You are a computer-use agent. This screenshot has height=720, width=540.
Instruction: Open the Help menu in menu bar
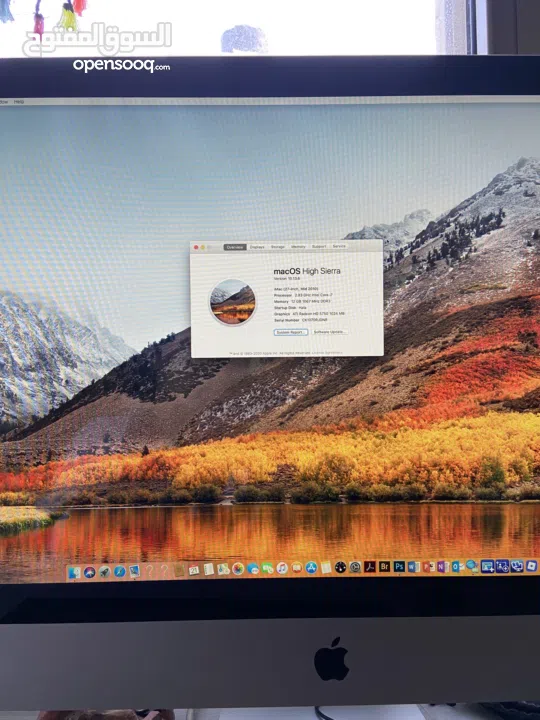click(19, 101)
